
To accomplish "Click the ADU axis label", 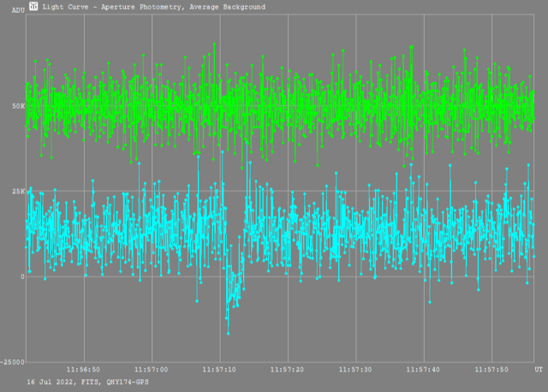I will tap(18, 10).
